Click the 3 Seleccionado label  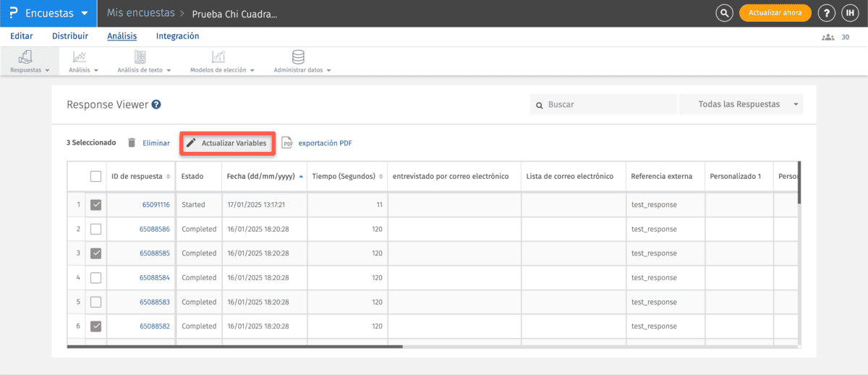tap(91, 143)
